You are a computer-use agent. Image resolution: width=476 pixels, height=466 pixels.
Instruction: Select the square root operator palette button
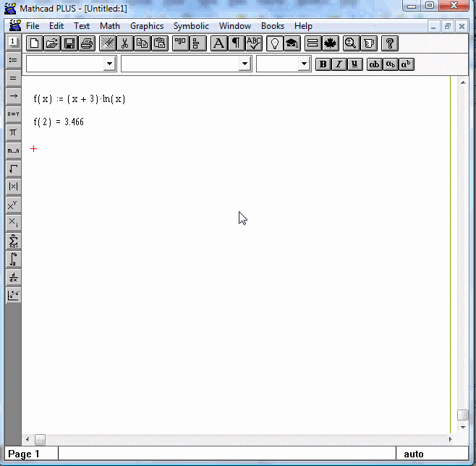coord(13,169)
